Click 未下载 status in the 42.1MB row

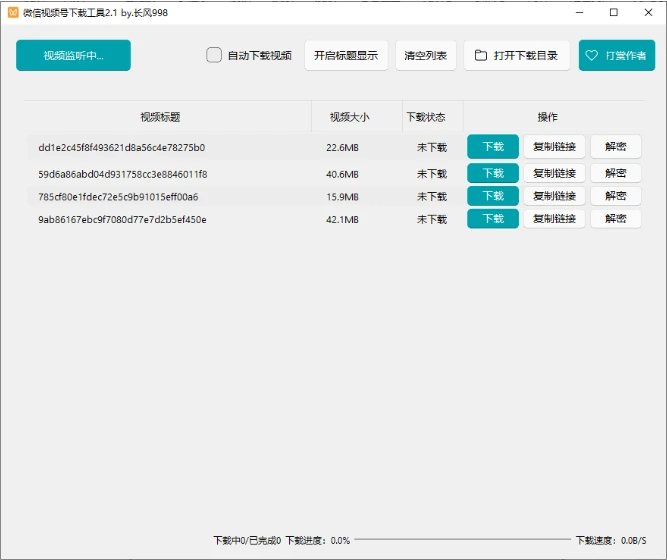(432, 220)
